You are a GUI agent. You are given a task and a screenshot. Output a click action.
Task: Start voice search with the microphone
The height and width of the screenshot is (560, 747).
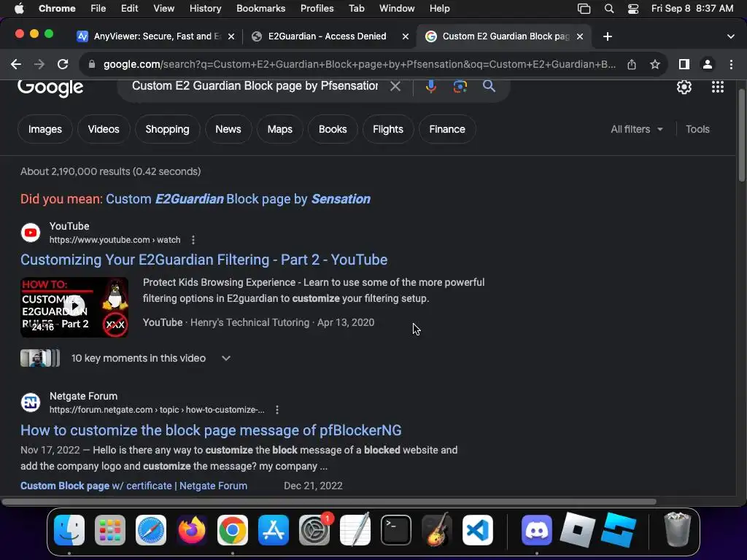click(x=430, y=86)
